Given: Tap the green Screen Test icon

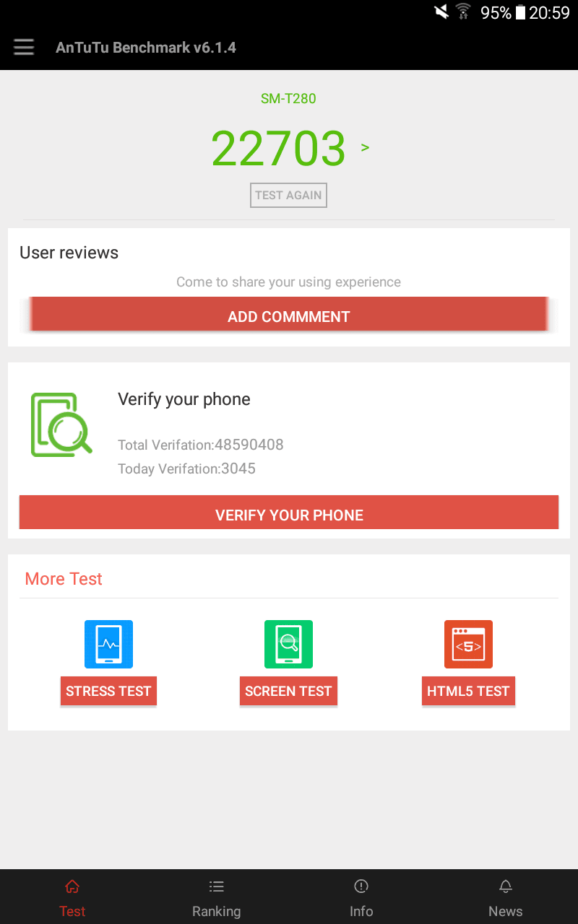Looking at the screenshot, I should (x=288, y=644).
